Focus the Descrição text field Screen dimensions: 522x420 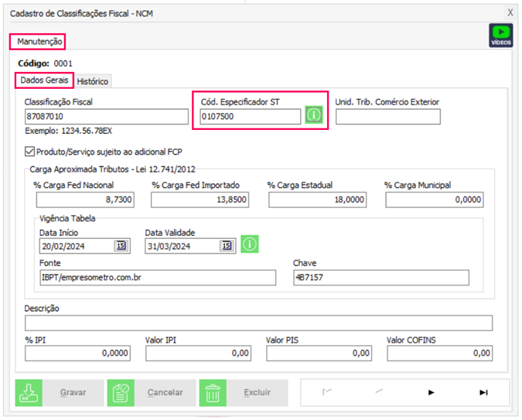(258, 323)
